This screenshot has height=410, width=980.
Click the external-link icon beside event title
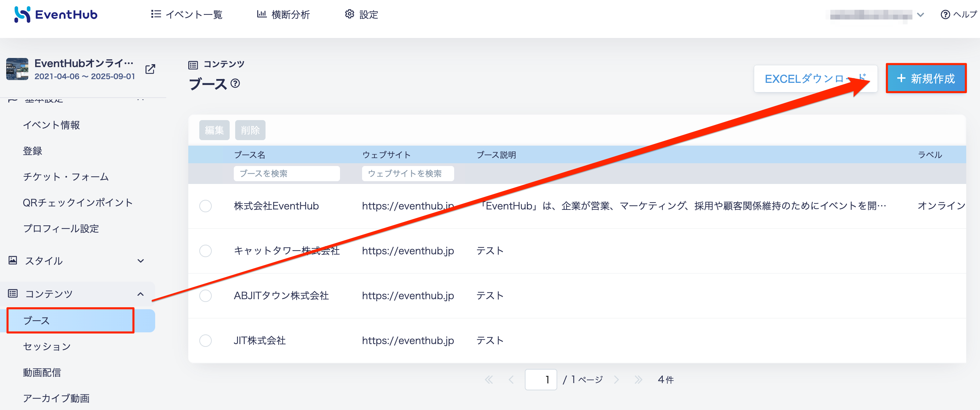pos(150,69)
